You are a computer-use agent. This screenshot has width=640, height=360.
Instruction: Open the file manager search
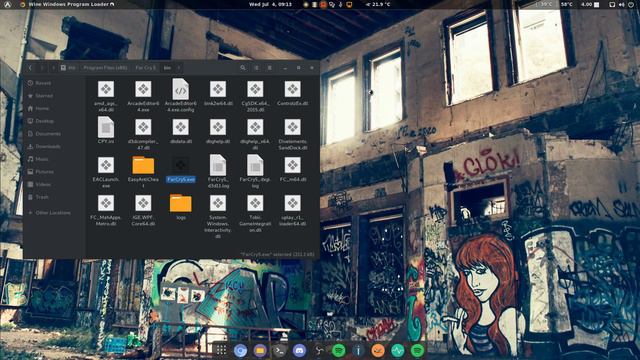(243, 68)
